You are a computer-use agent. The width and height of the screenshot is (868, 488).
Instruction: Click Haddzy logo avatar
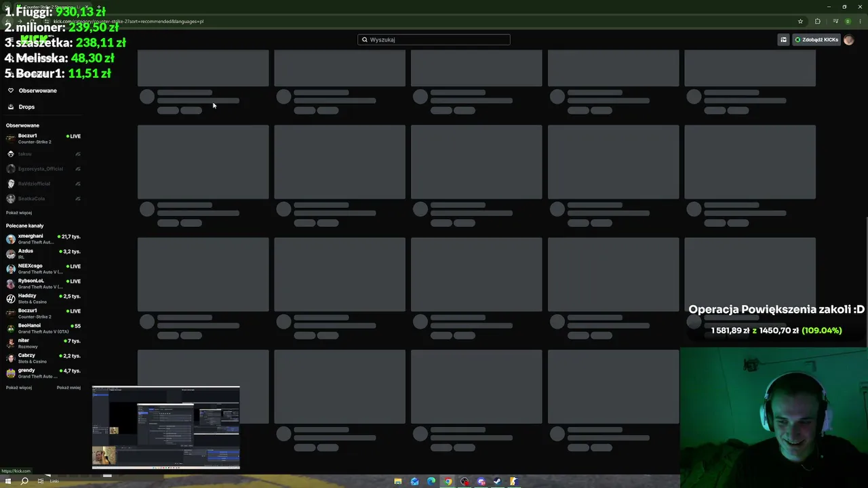pos(11,299)
